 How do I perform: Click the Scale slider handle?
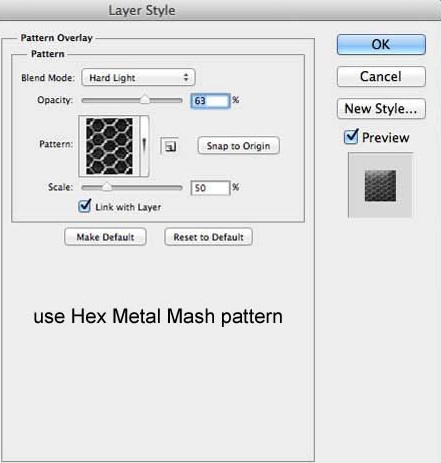pos(106,187)
